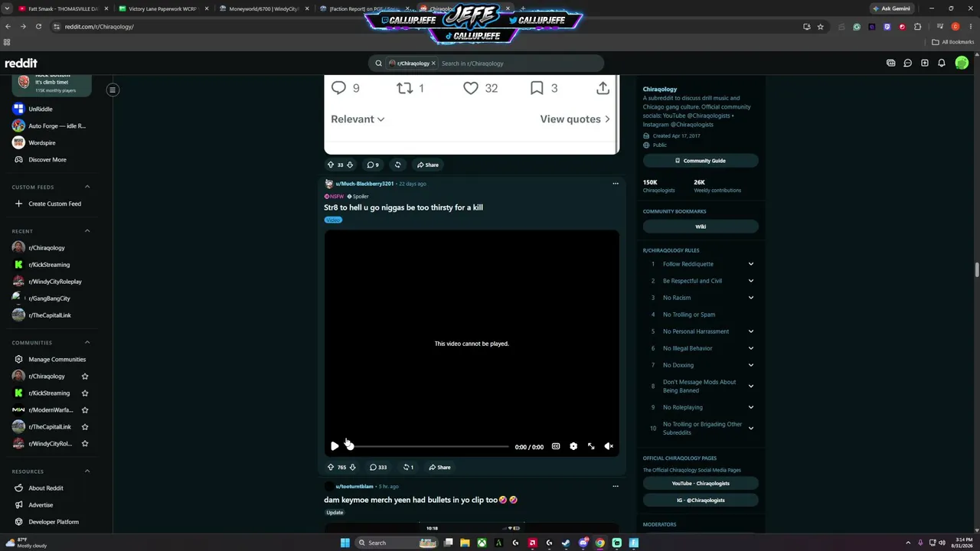Collapse the Custom Feeds section
The image size is (980, 551).
pyautogui.click(x=87, y=187)
